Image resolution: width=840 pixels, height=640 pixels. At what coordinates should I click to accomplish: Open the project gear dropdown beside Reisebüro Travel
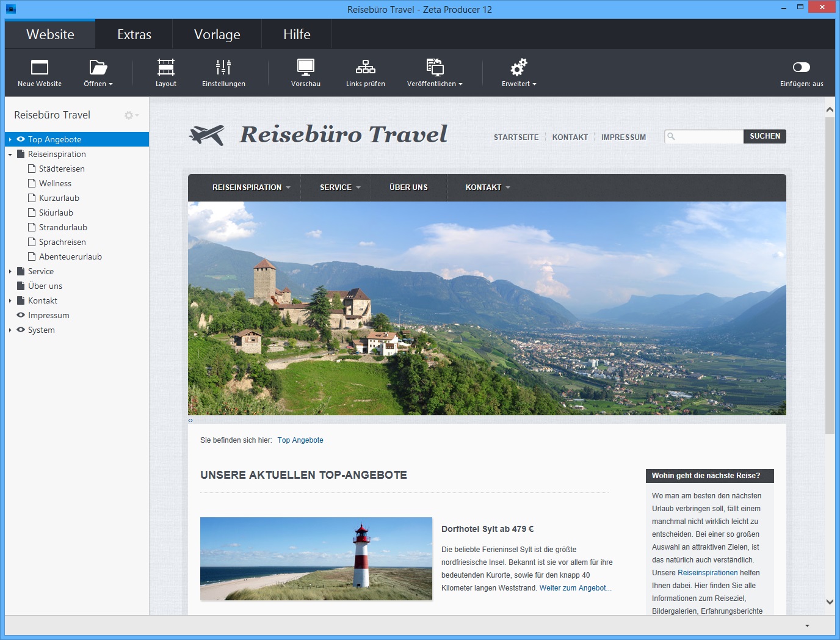[131, 115]
